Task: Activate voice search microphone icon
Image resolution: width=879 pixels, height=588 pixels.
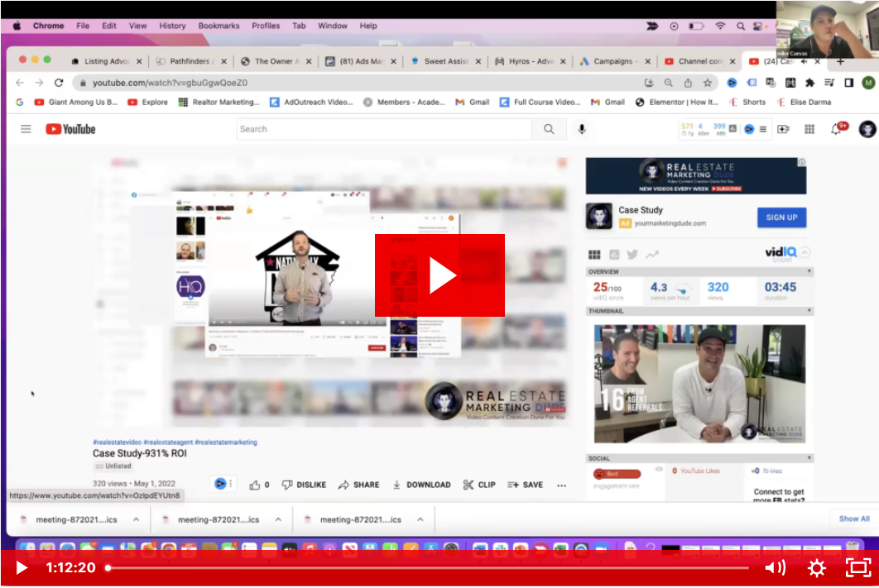Action: coord(582,129)
